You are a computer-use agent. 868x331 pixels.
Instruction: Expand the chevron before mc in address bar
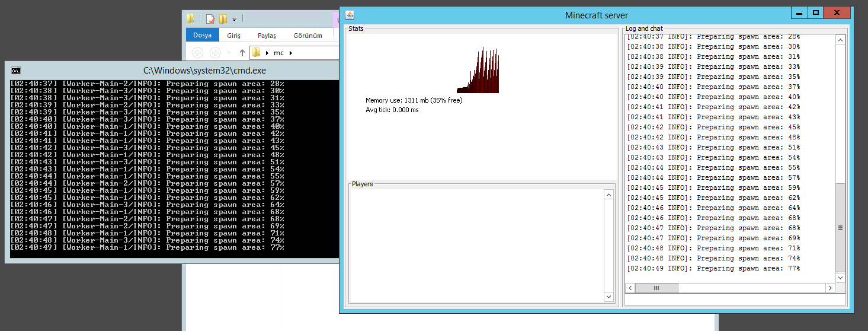(267, 53)
